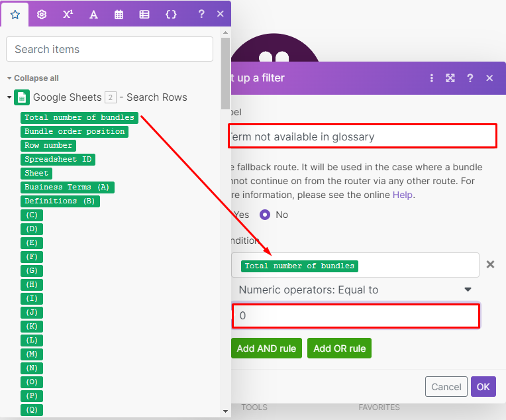Click the TOOLS label in bottom bar
Image resolution: width=506 pixels, height=420 pixels.
254,407
